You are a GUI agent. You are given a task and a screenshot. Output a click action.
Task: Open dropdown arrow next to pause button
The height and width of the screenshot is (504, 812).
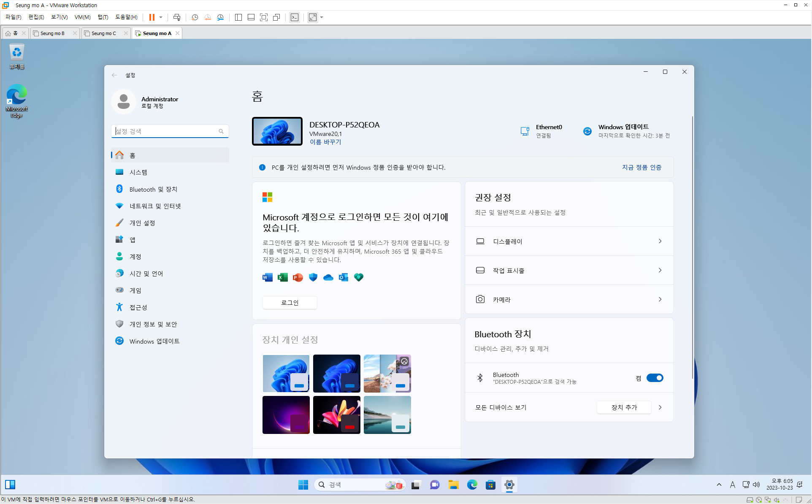[161, 17]
